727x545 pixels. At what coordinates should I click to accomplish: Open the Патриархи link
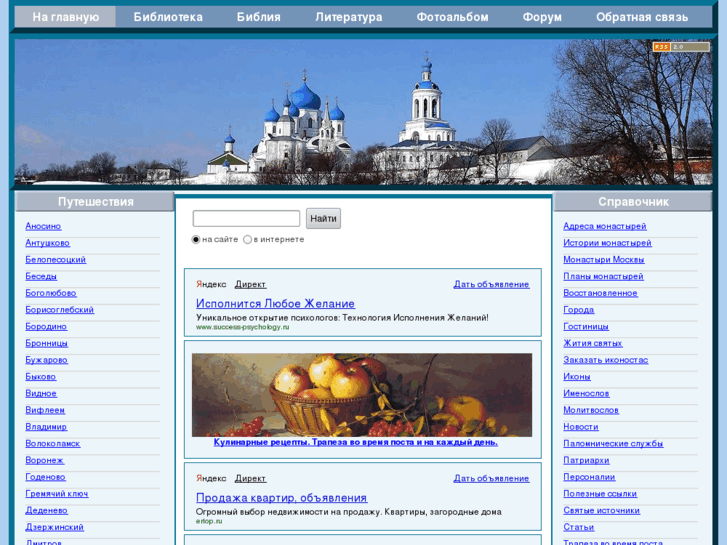[x=586, y=460]
